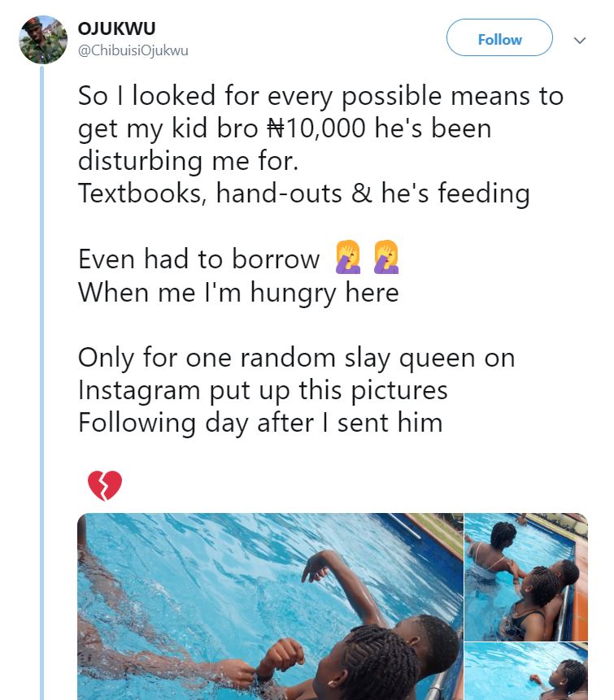Open the tweet options chevron menu
This screenshot has height=700, width=614.
pos(580,40)
